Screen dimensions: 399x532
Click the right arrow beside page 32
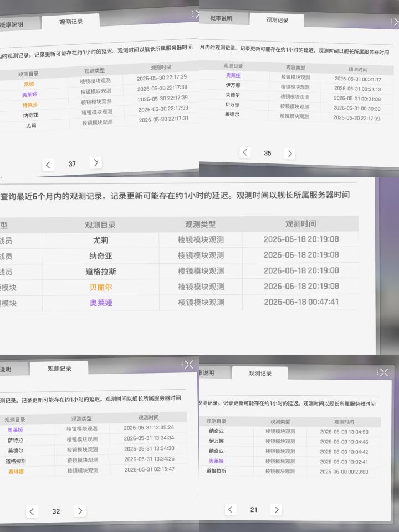pyautogui.click(x=80, y=510)
